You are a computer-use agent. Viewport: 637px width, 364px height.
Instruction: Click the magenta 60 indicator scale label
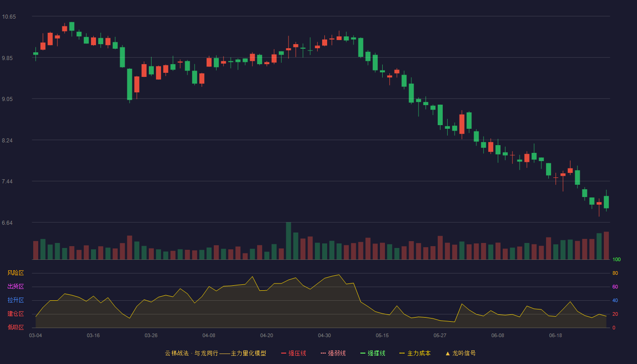[x=615, y=287]
